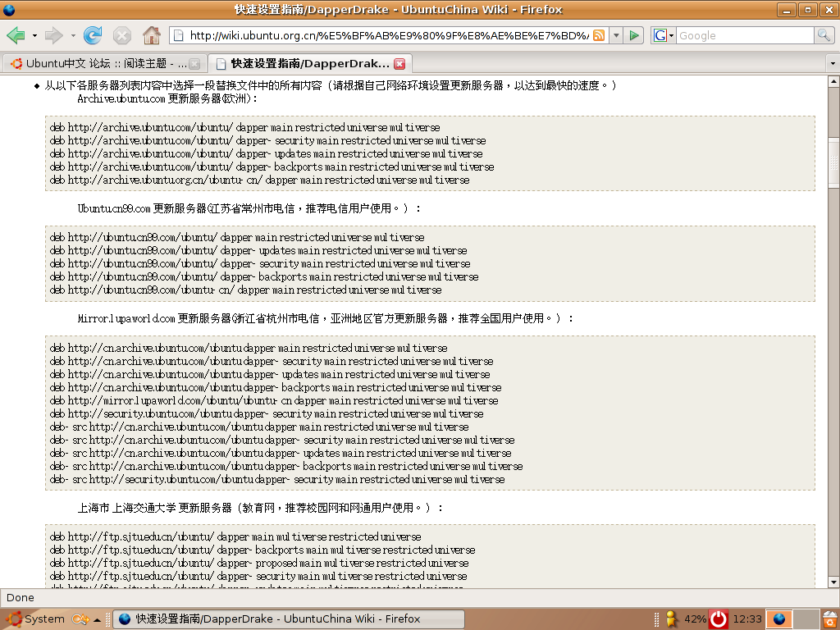Click the ftp.sjtu.edu.cn dapper main line
The height and width of the screenshot is (630, 840).
235,536
